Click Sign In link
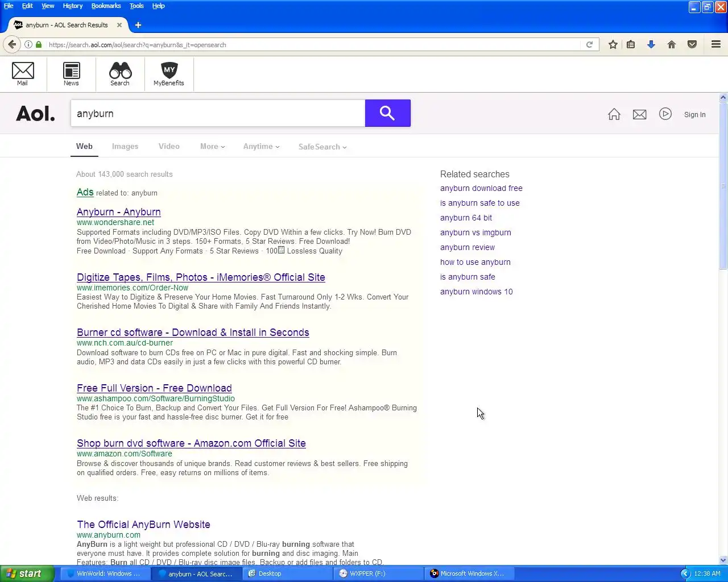The height and width of the screenshot is (582, 728). [694, 115]
